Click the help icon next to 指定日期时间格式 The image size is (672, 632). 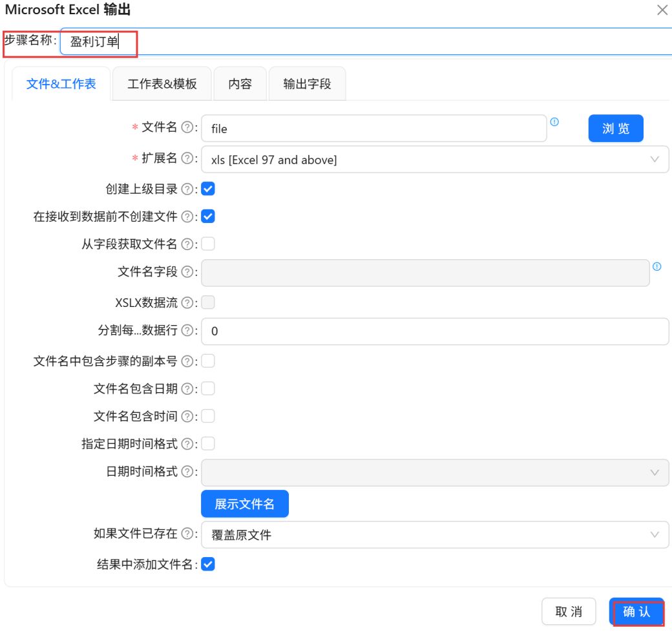187,444
